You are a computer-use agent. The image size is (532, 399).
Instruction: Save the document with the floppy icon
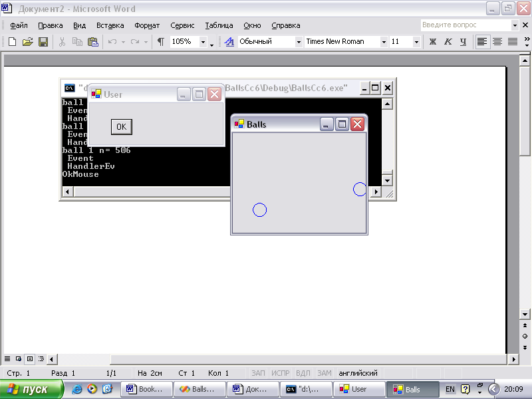[x=43, y=42]
